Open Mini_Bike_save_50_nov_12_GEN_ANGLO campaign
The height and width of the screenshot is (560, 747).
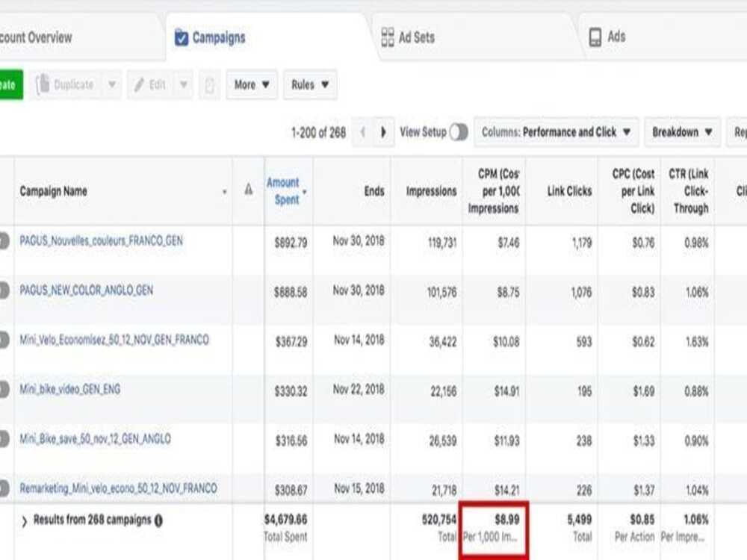pyautogui.click(x=96, y=439)
